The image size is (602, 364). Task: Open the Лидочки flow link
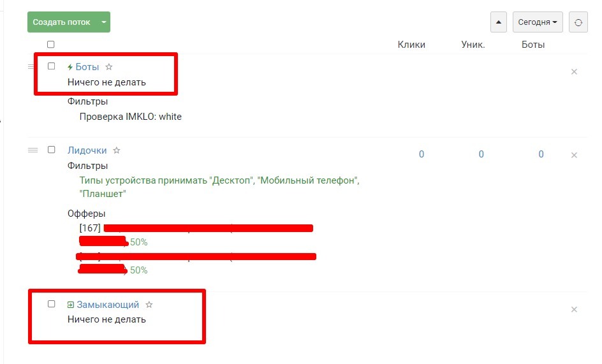[x=87, y=150]
